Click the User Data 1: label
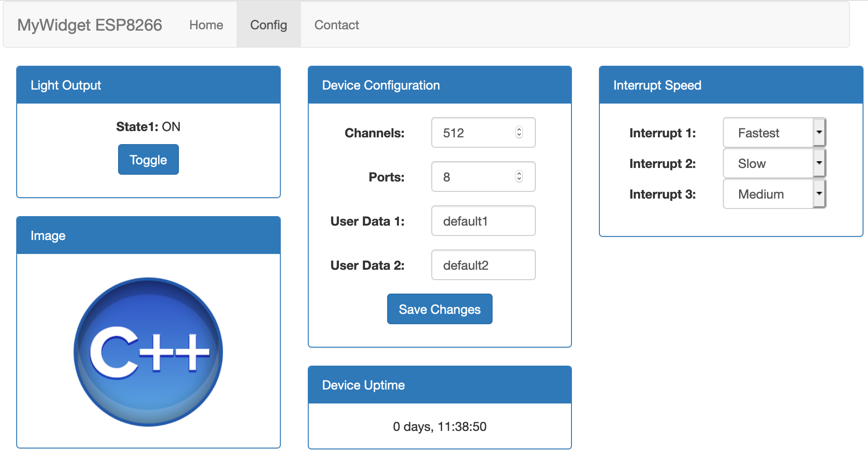Image resolution: width=868 pixels, height=453 pixels. pos(367,221)
